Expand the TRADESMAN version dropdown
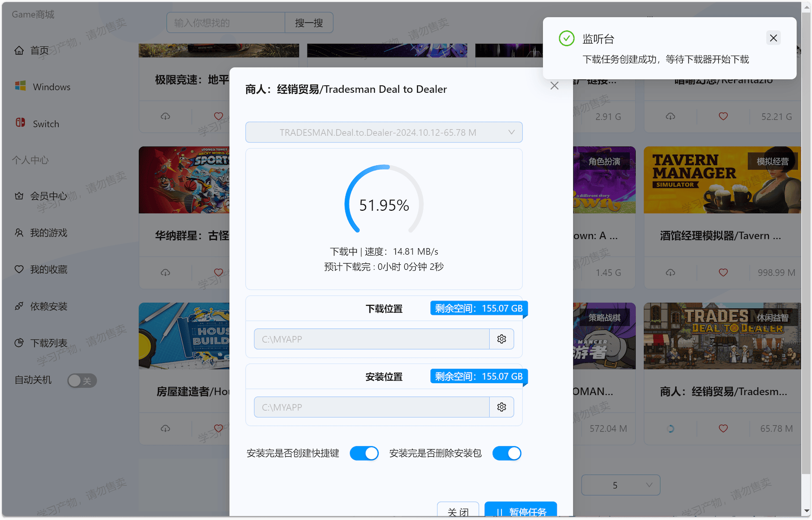The image size is (812, 520). (384, 132)
